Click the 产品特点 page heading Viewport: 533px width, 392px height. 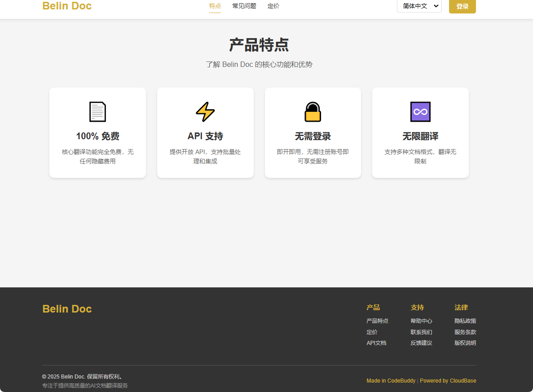point(259,45)
